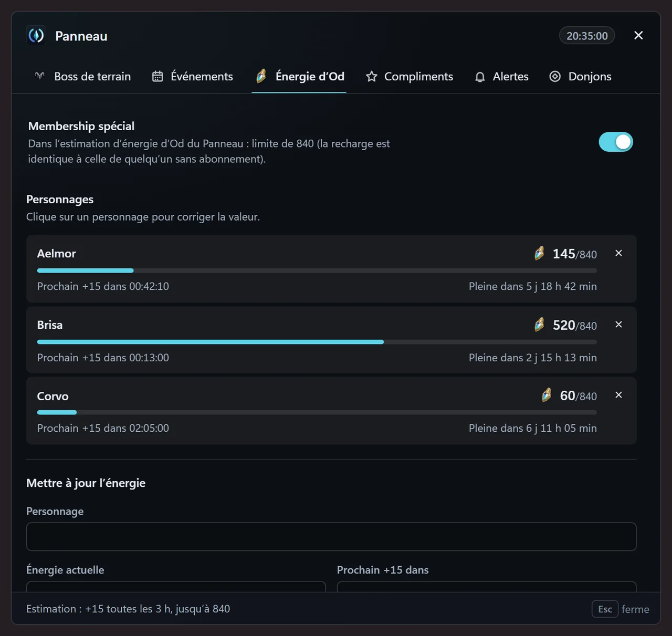Screen dimensions: 672x636
Task: Select the Énergie d'Od tab
Action: [x=299, y=77]
